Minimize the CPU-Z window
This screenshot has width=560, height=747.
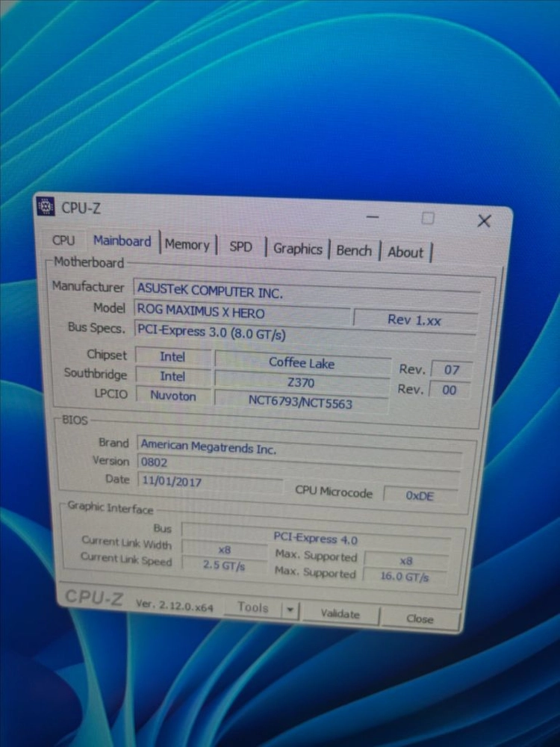pos(373,217)
